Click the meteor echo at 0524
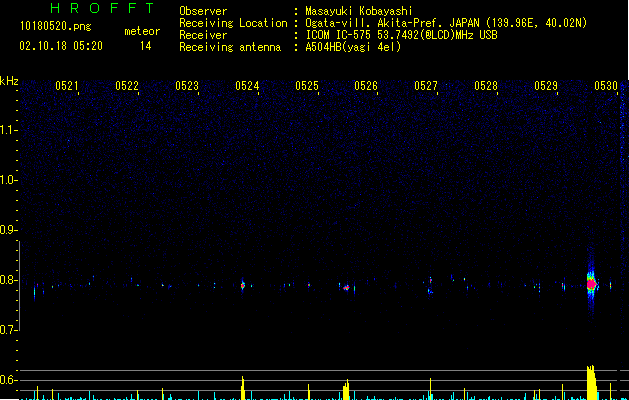 (242, 285)
